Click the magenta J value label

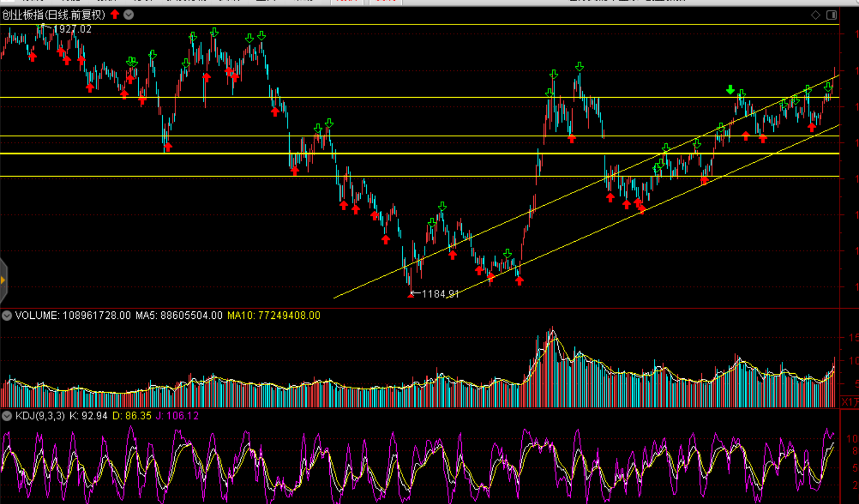(x=177, y=416)
